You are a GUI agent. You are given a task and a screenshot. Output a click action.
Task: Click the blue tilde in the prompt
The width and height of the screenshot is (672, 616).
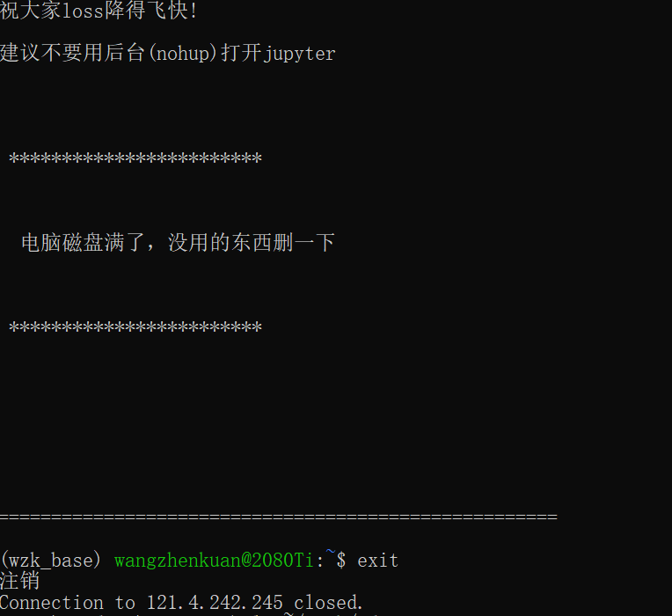click(331, 552)
